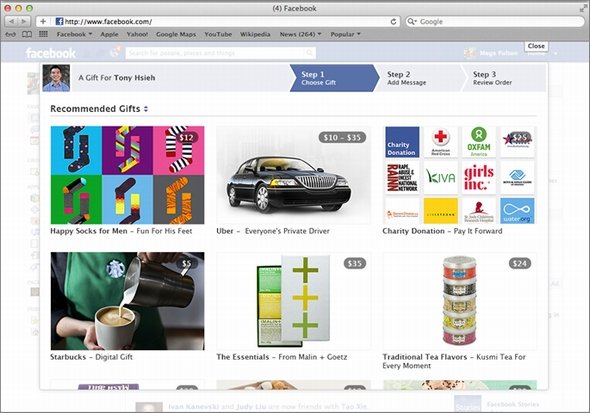This screenshot has height=413, width=590.
Task: Open Top Sites grid icon
Action: tap(43, 34)
